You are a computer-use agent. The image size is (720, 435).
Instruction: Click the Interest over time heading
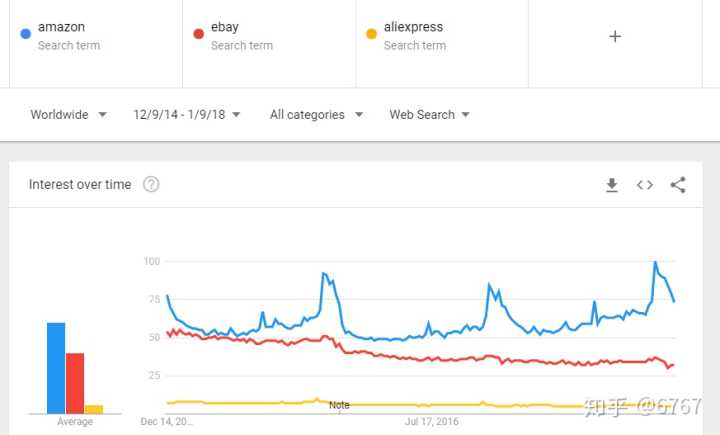[80, 185]
